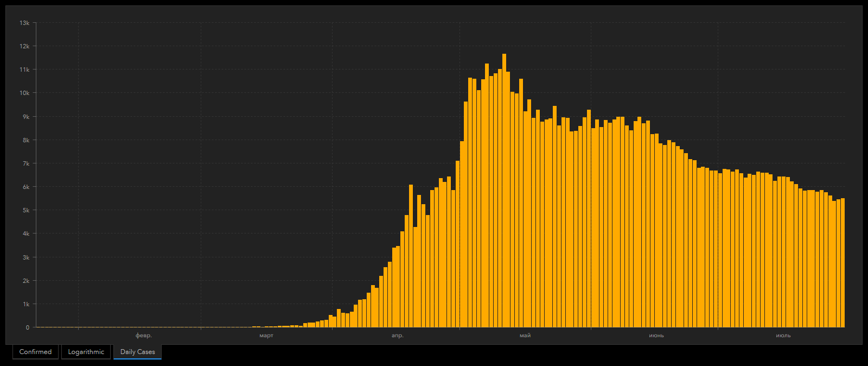This screenshot has width=868, height=366.
Task: Click the 4k y-axis label
Action: [x=26, y=234]
